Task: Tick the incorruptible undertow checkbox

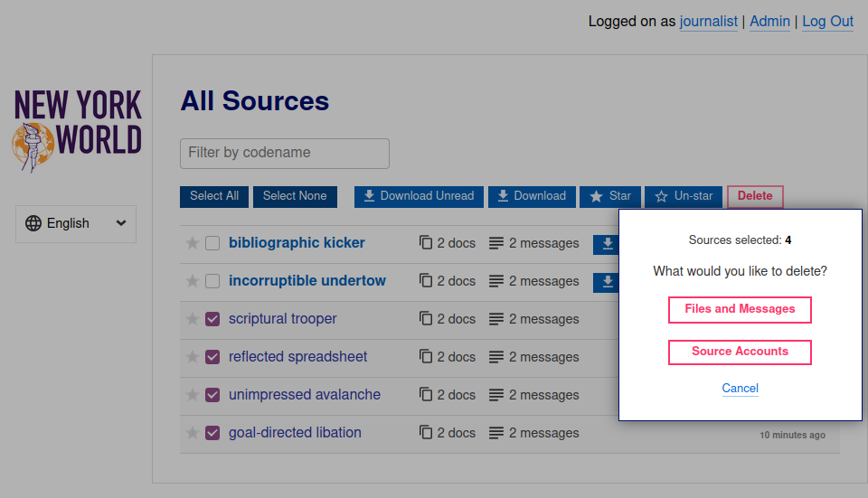Action: click(x=212, y=281)
